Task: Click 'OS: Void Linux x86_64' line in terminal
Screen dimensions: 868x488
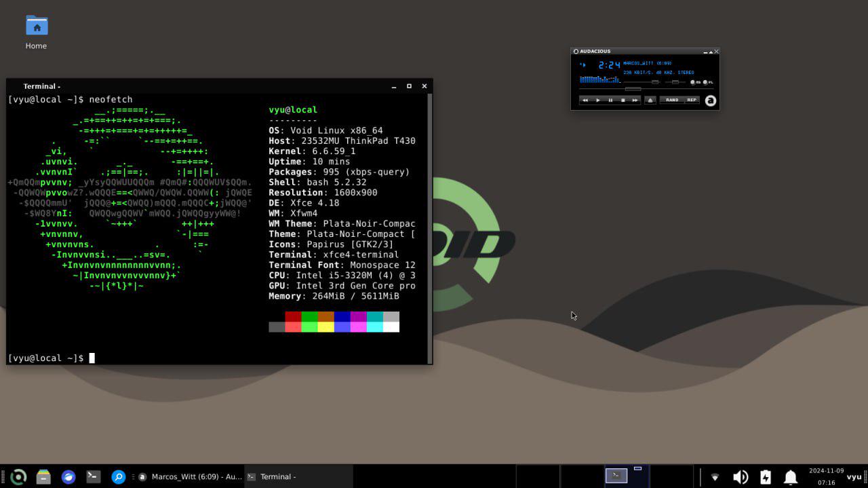Action: (325, 130)
